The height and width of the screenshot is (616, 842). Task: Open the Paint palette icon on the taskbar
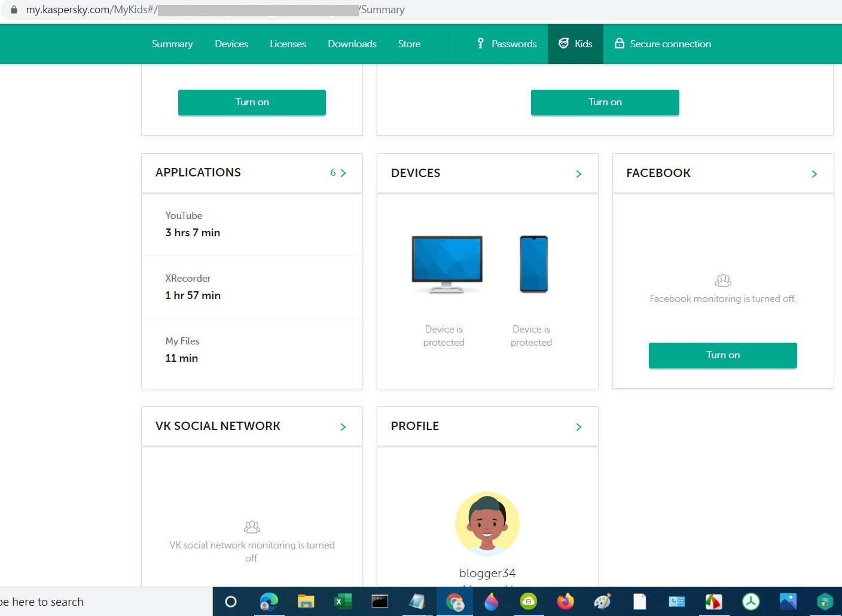point(602,602)
